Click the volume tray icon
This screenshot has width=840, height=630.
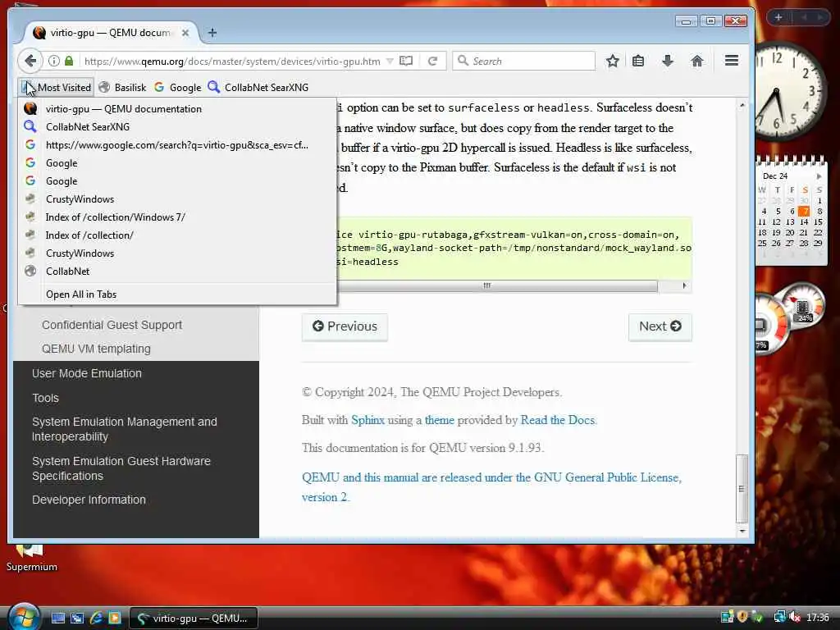[x=795, y=617]
